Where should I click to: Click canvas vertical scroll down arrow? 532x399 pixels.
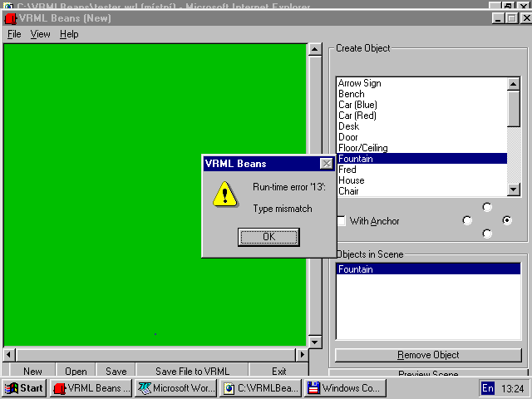point(314,342)
